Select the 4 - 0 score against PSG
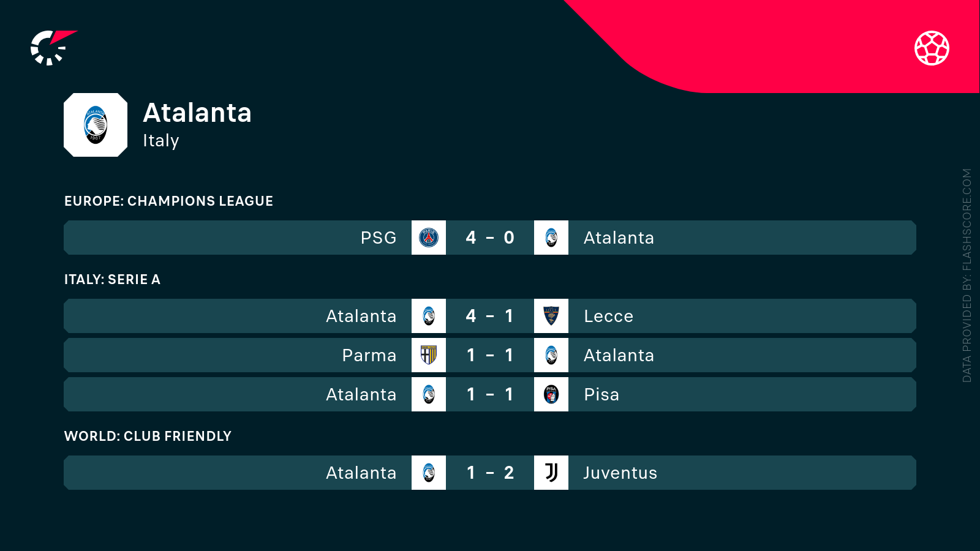 (x=490, y=238)
